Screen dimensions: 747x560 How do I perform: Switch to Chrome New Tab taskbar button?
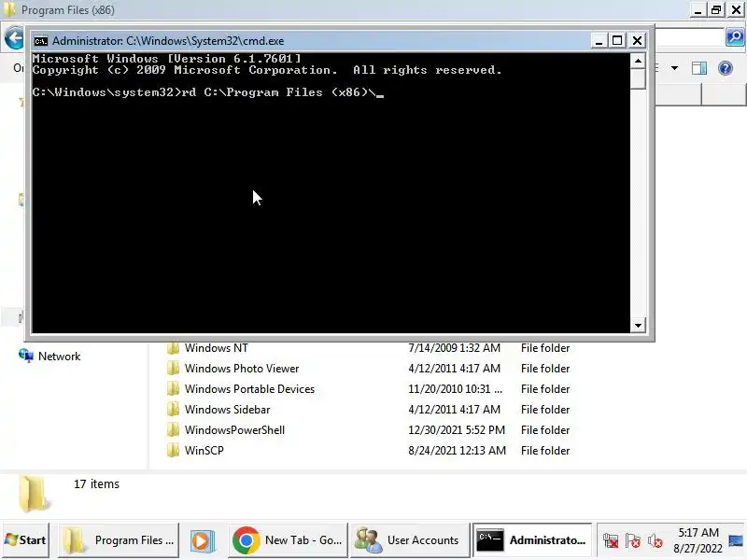pos(288,540)
